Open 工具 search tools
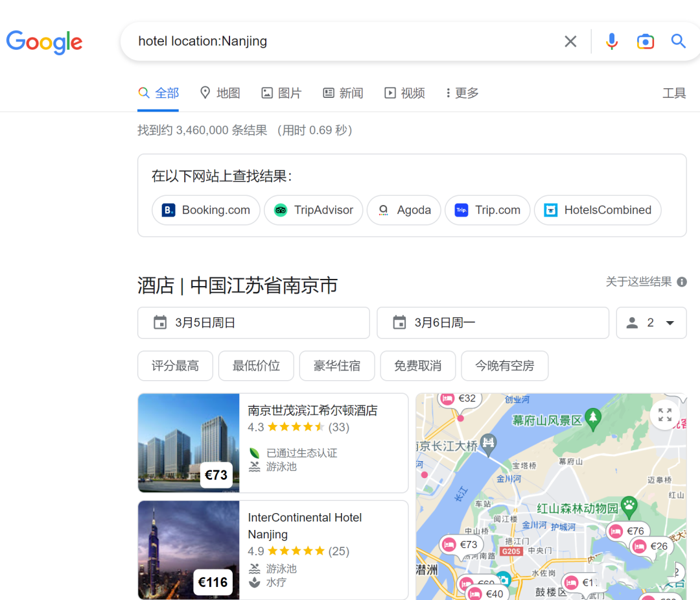The width and height of the screenshot is (700, 600). [x=673, y=93]
